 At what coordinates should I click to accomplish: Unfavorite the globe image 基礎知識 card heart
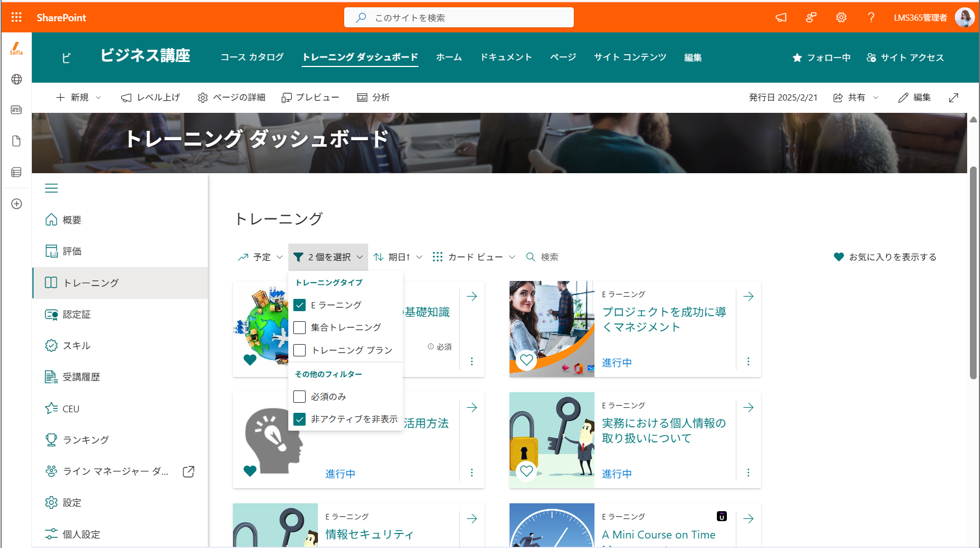[250, 360]
